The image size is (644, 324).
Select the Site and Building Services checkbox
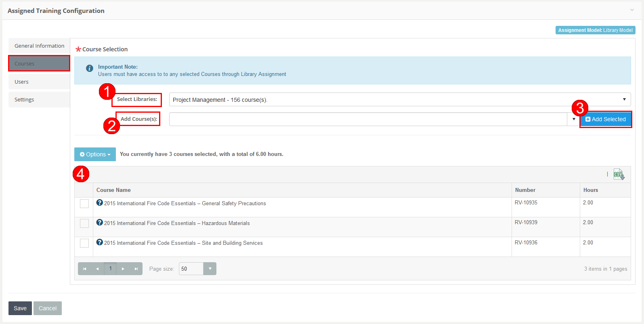(x=84, y=243)
